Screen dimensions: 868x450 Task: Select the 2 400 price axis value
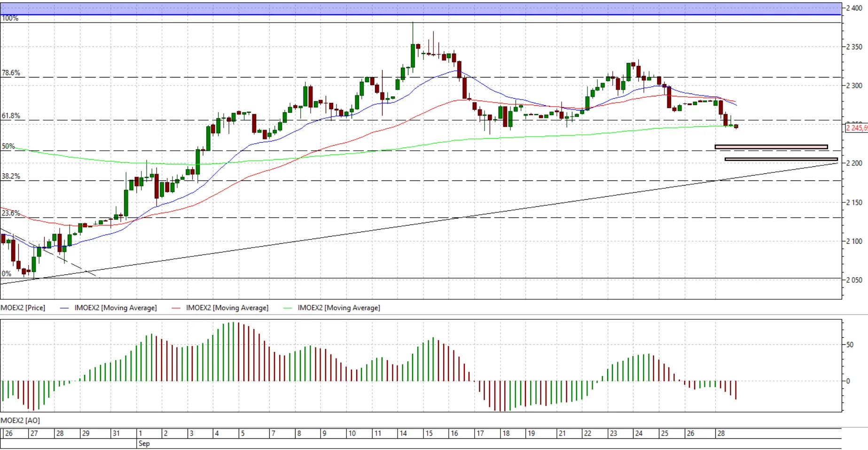point(854,8)
